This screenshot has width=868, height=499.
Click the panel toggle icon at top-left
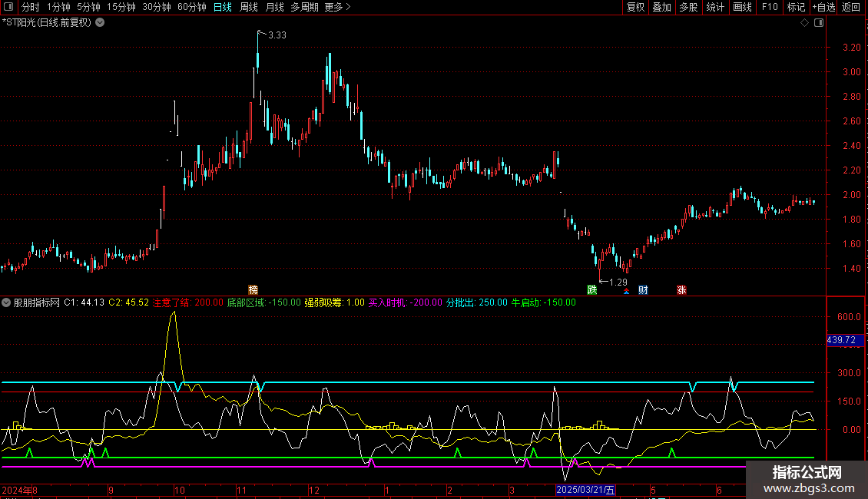tap(8, 7)
